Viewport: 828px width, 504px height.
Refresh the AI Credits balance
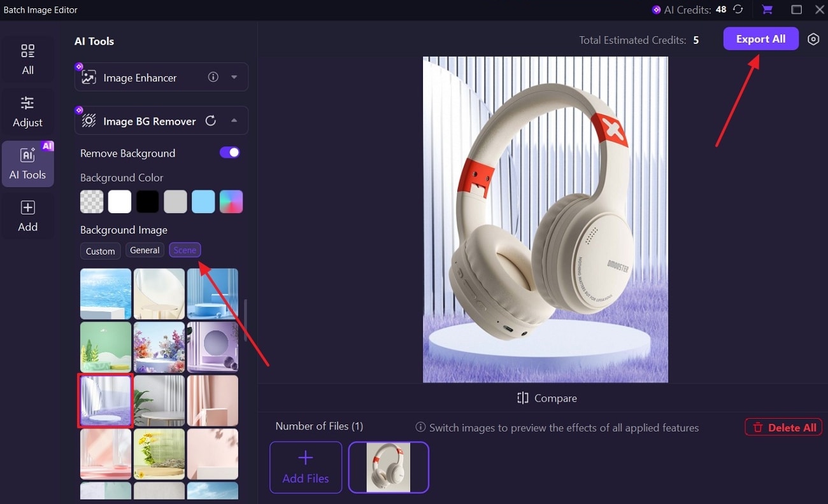point(738,10)
